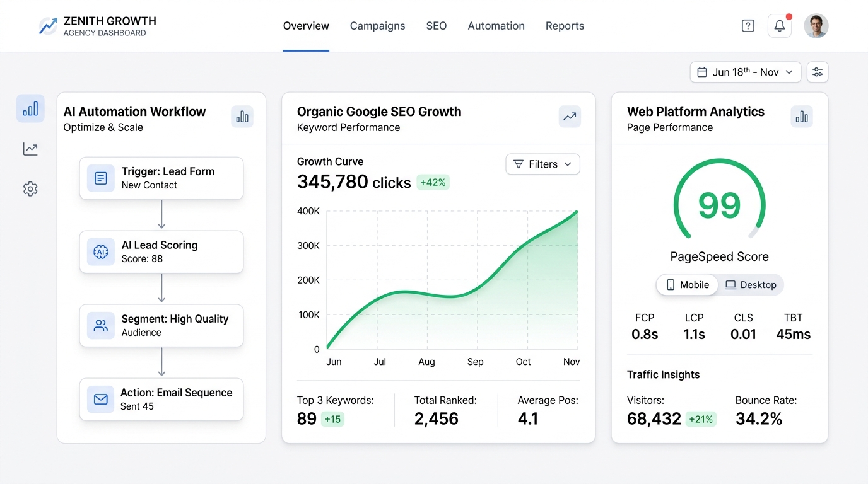This screenshot has height=484, width=868.
Task: Click the Zenith Growth logo icon
Action: [48, 26]
